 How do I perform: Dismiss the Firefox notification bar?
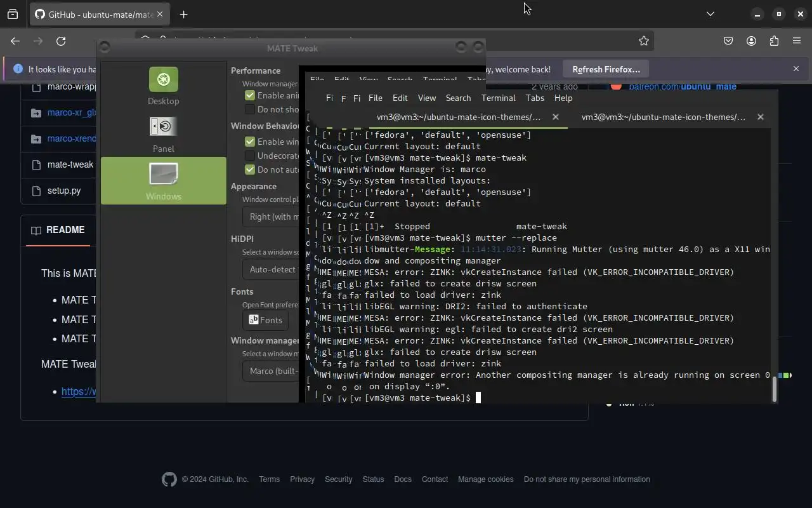tap(796, 69)
